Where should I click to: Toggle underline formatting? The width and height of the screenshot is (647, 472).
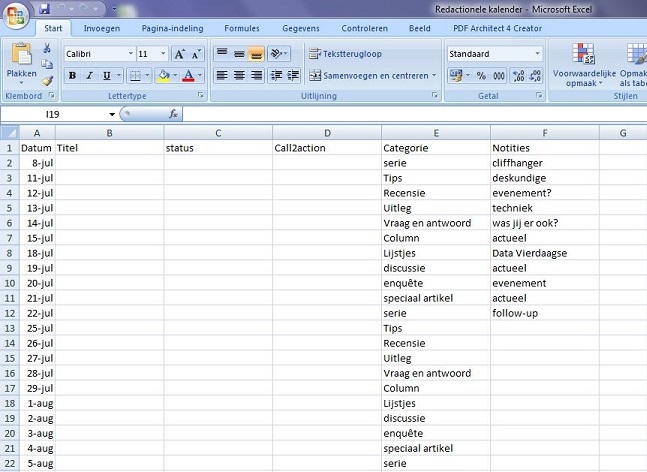[106, 76]
